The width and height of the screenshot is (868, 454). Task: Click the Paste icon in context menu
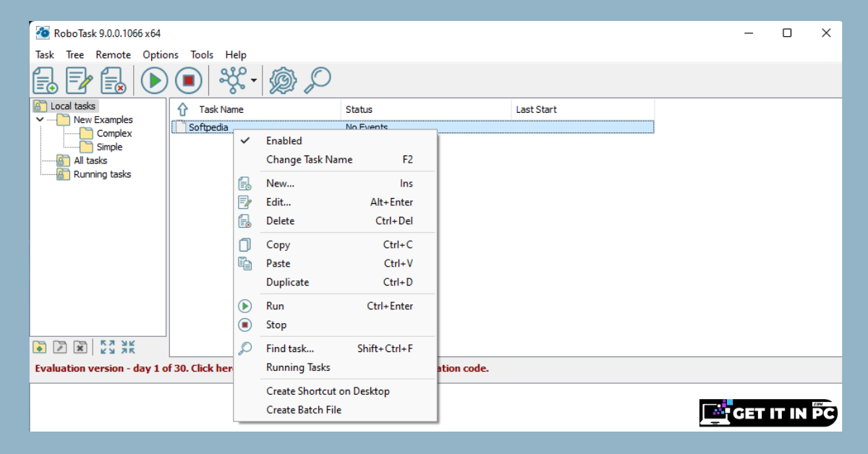pyautogui.click(x=245, y=264)
